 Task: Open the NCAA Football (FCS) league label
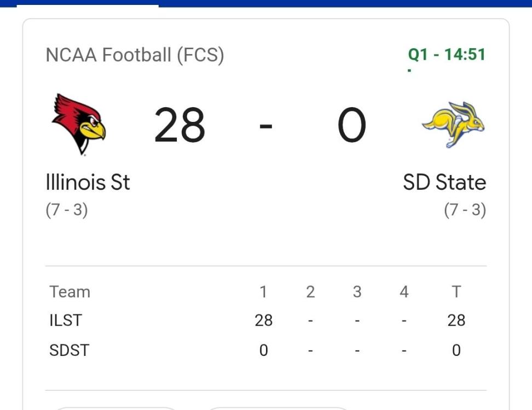click(135, 55)
